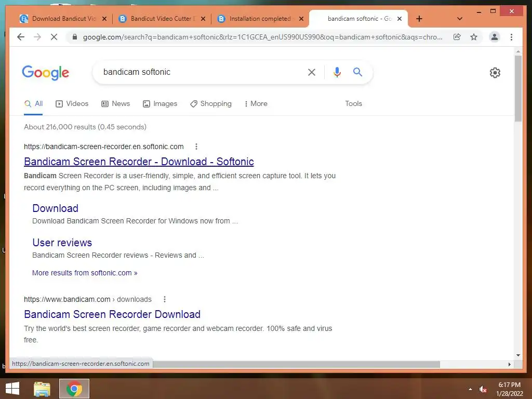Screen dimensions: 532x399
Task: Click the bandicam-screen-recorder.en.softonic.com URL text
Action: click(x=103, y=147)
